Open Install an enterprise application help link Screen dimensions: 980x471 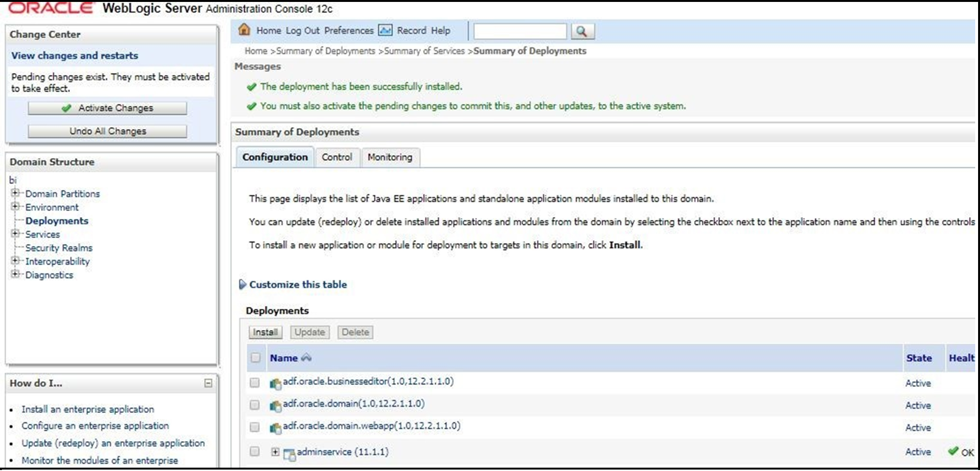click(x=88, y=409)
